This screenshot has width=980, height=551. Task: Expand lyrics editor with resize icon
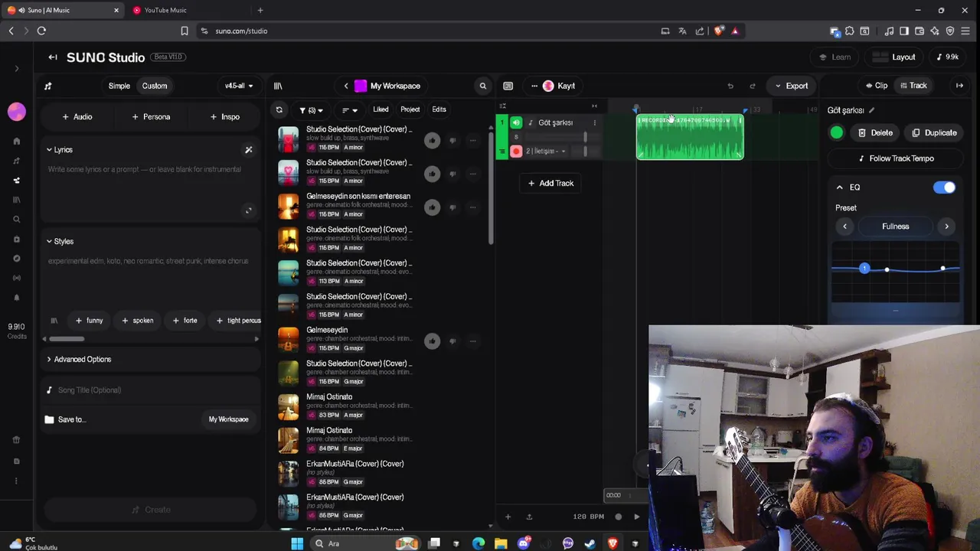pos(248,210)
